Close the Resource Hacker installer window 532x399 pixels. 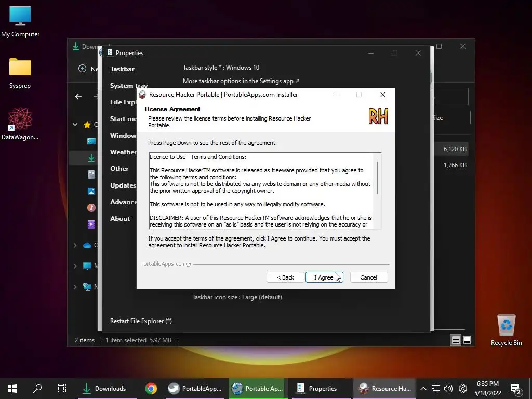383,95
